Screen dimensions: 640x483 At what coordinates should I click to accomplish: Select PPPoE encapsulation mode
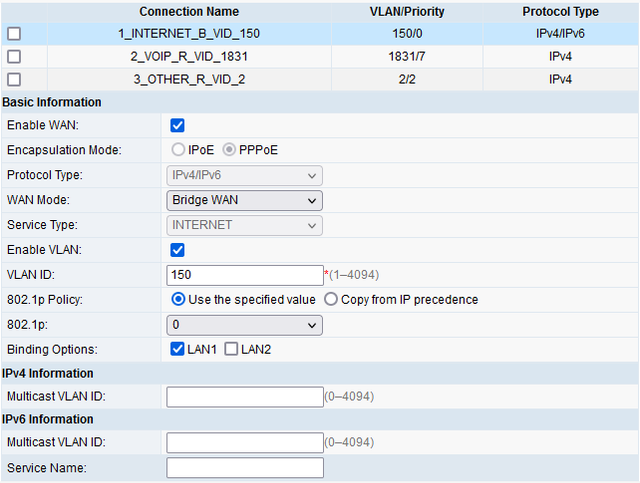point(229,150)
